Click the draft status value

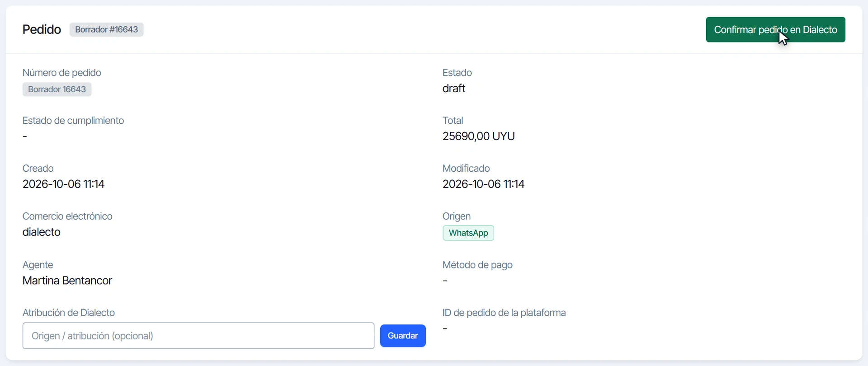[454, 89]
